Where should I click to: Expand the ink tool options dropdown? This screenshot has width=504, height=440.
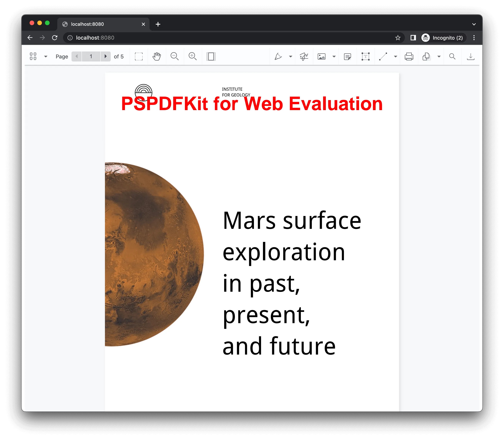(290, 56)
